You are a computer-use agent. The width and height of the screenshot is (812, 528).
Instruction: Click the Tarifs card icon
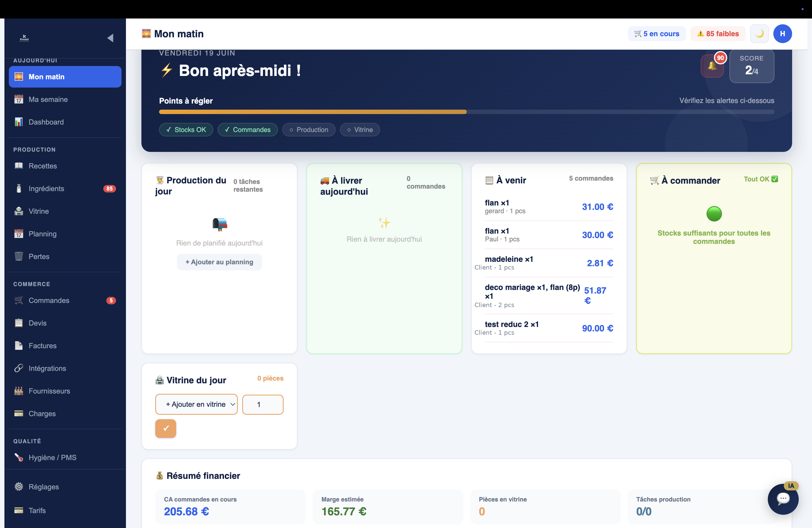coord(19,511)
